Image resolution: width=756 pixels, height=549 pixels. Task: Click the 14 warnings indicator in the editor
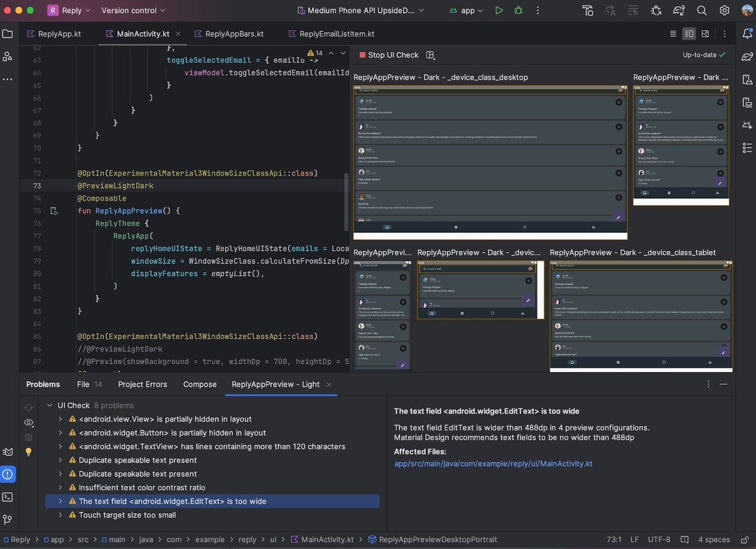pos(315,54)
